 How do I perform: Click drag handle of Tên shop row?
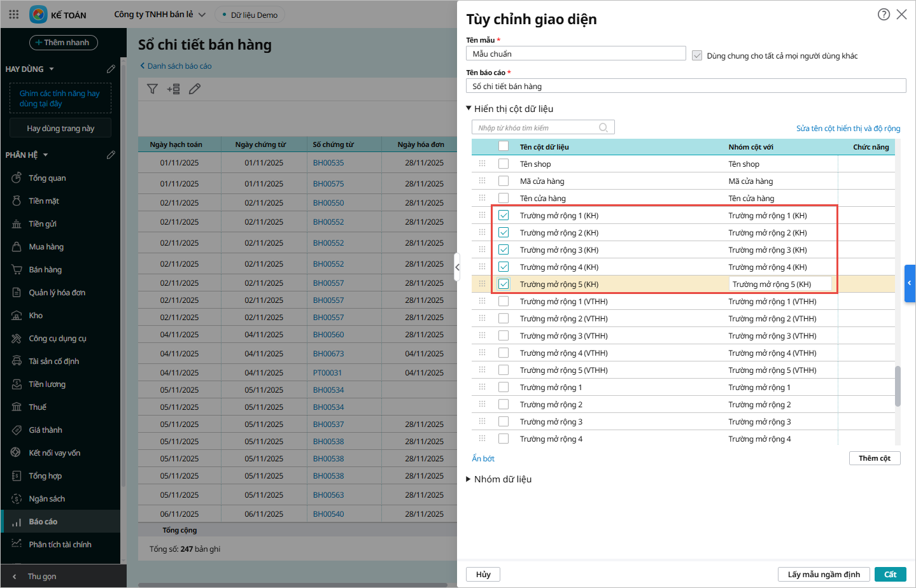pyautogui.click(x=482, y=164)
